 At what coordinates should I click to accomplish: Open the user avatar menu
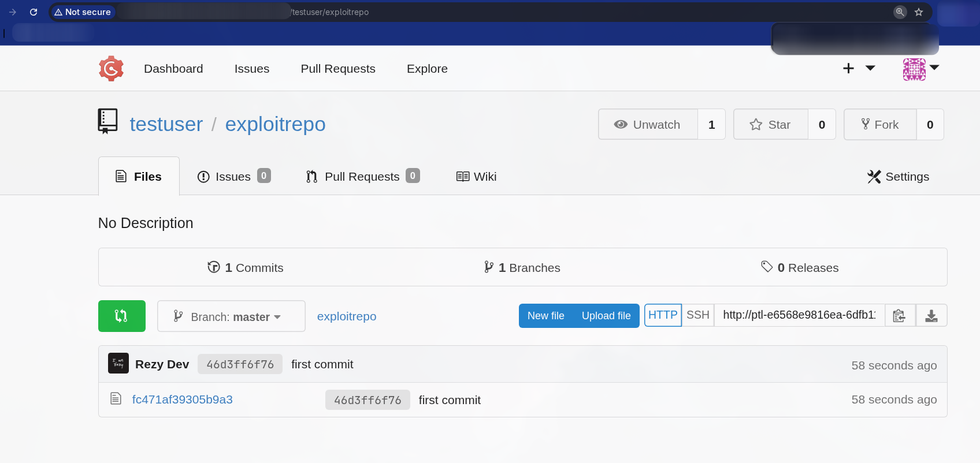click(920, 69)
